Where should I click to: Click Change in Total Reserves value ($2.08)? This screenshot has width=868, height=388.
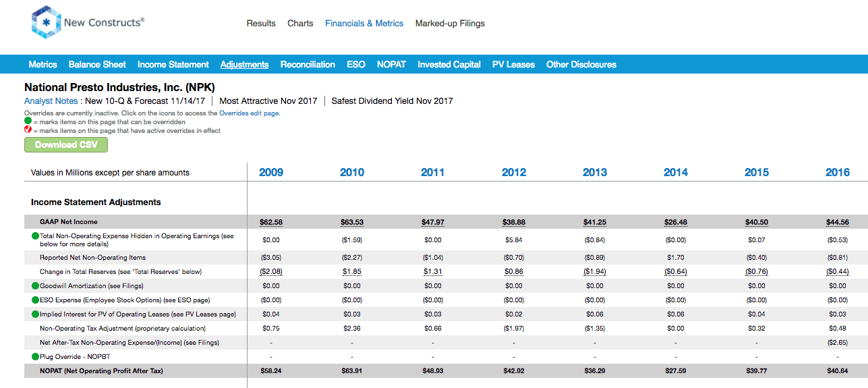271,272
